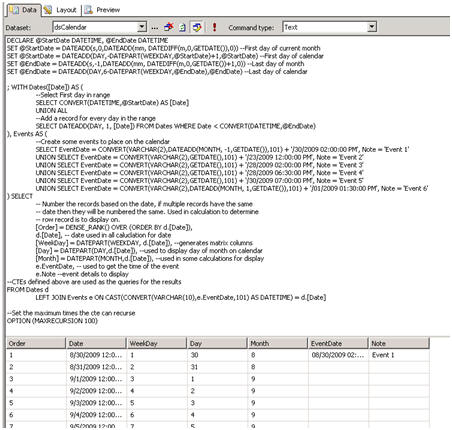Switch to the Data tab
The width and height of the screenshot is (452, 430).
tap(24, 10)
